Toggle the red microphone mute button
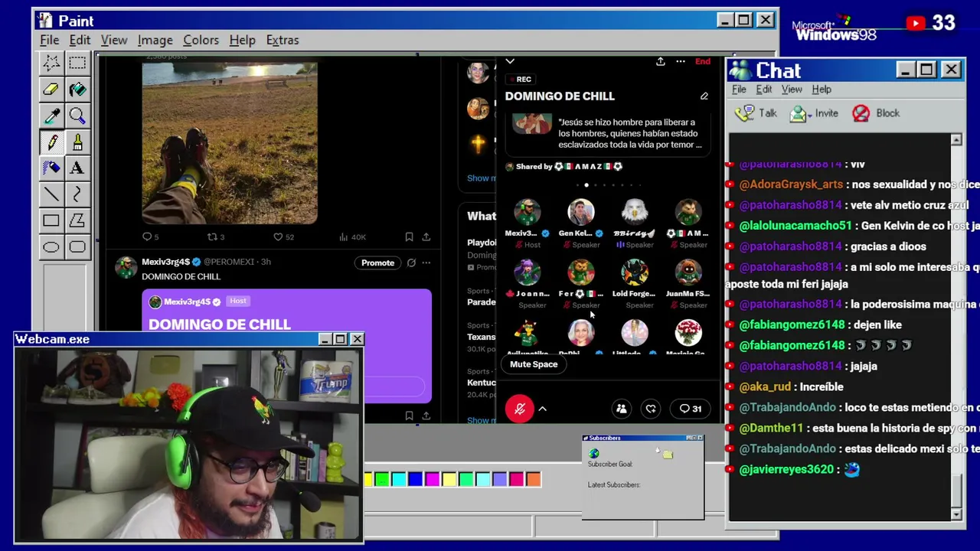The image size is (980, 551). click(x=520, y=409)
